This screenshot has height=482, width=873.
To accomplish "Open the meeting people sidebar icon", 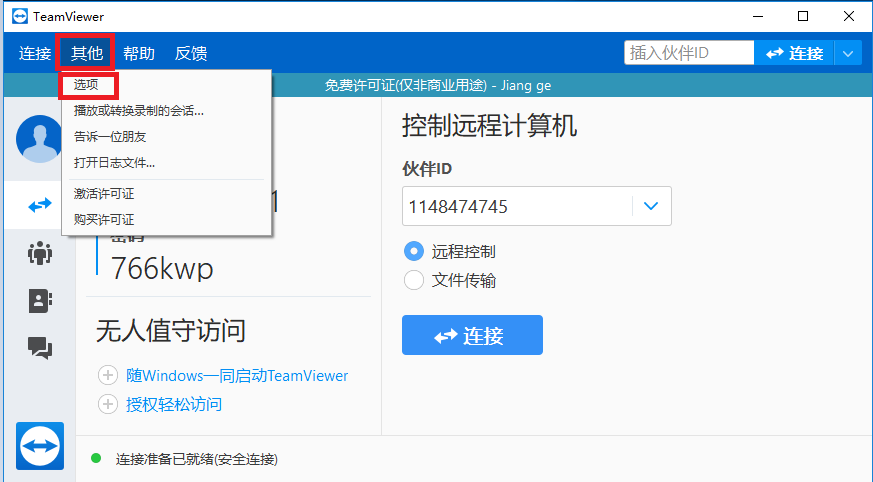I will pyautogui.click(x=40, y=253).
